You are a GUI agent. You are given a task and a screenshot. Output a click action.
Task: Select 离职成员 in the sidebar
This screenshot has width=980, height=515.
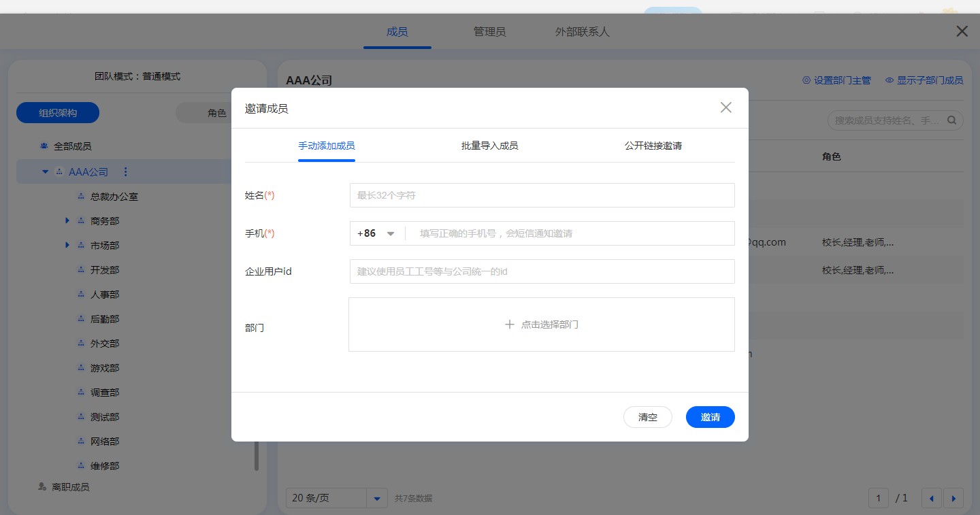click(x=70, y=487)
